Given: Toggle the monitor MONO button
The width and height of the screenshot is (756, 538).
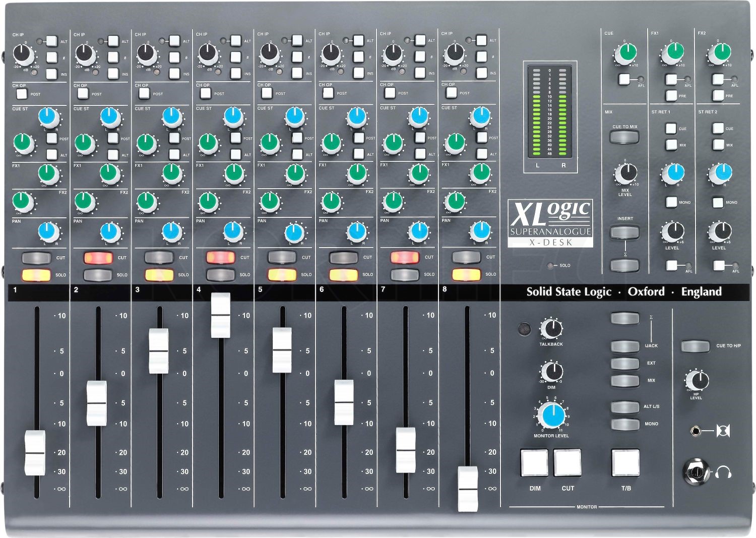Looking at the screenshot, I should click(x=625, y=424).
